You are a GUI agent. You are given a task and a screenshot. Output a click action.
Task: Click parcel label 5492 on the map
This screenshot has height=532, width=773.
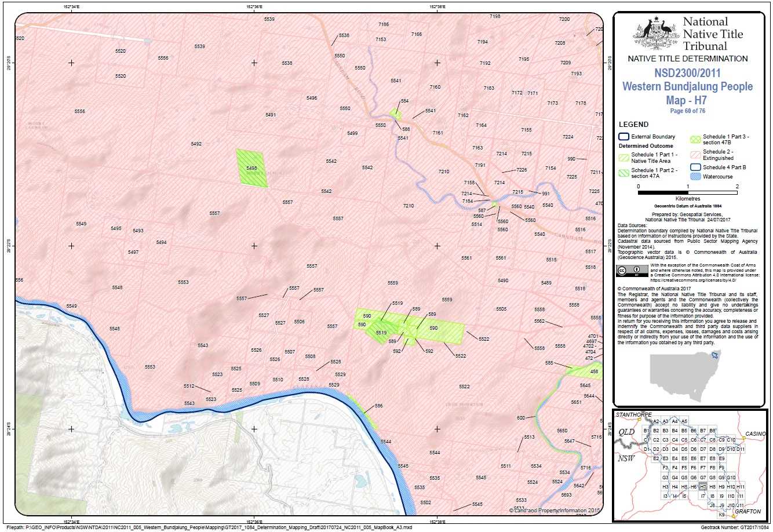pyautogui.click(x=196, y=144)
